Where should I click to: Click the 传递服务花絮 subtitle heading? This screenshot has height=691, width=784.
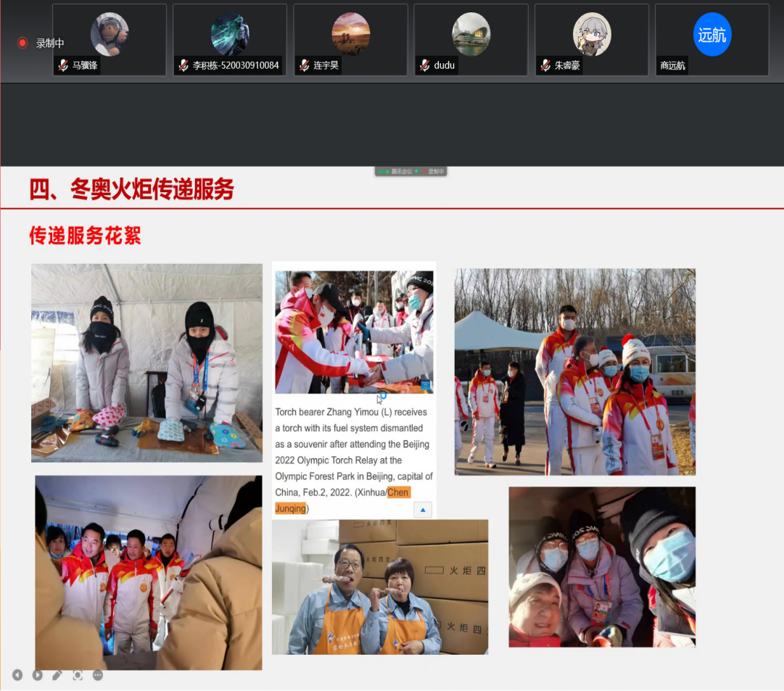(x=85, y=235)
